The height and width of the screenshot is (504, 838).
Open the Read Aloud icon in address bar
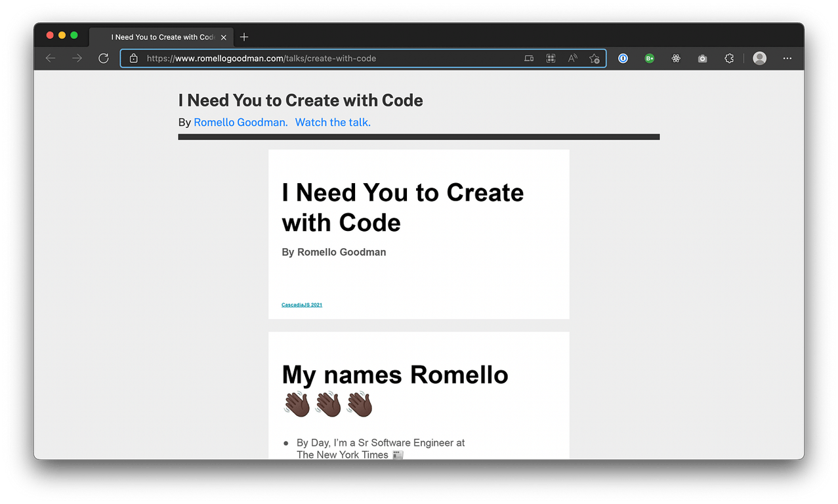pyautogui.click(x=572, y=58)
